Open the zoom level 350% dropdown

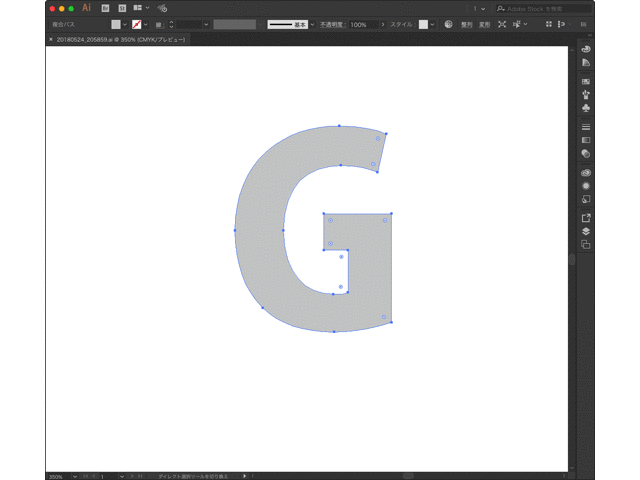point(75,476)
